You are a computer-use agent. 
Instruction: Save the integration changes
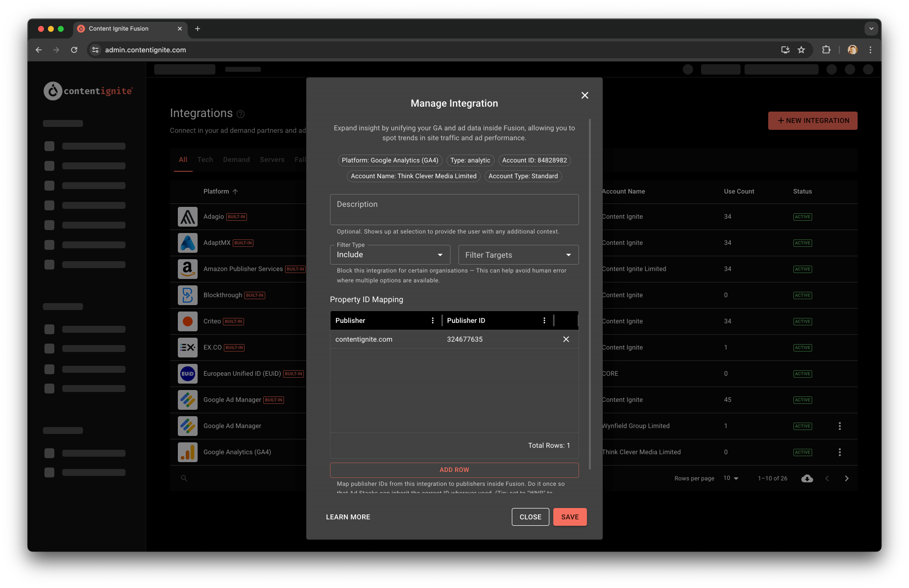coord(570,517)
